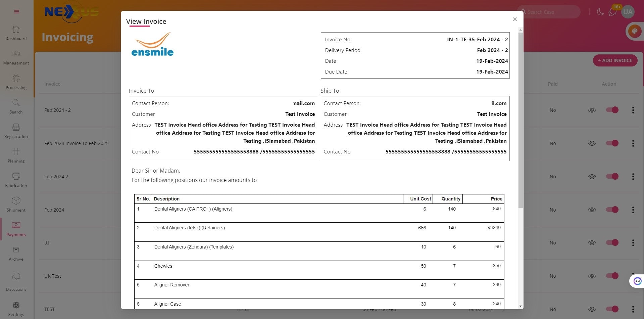Click Dental Aligners (Zendura) (Templates) row
644x319 pixels.
(319, 251)
